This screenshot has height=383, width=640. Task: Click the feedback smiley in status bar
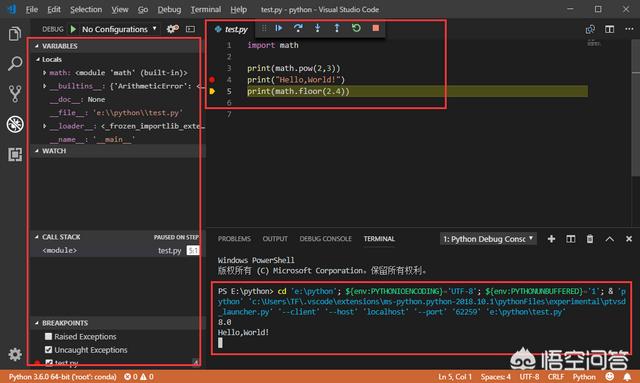coord(609,376)
